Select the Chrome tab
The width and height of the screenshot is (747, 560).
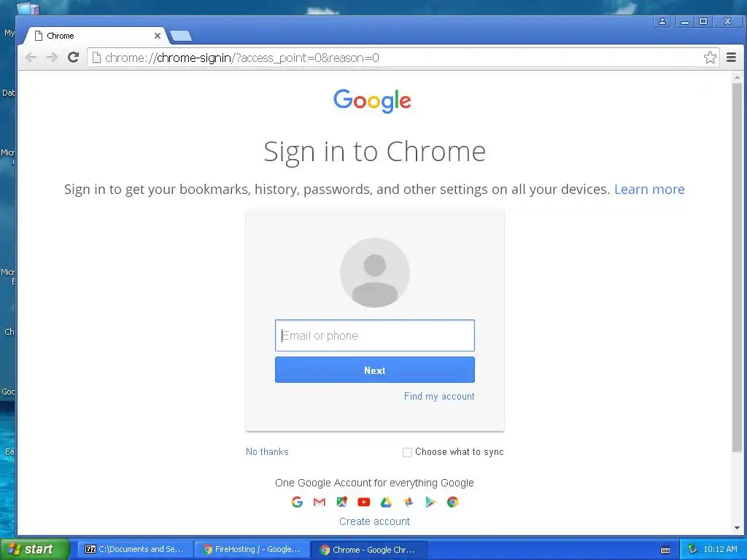96,36
